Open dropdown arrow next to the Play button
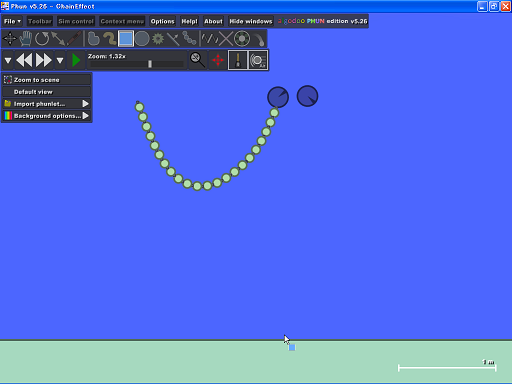512x384 pixels. 60,60
